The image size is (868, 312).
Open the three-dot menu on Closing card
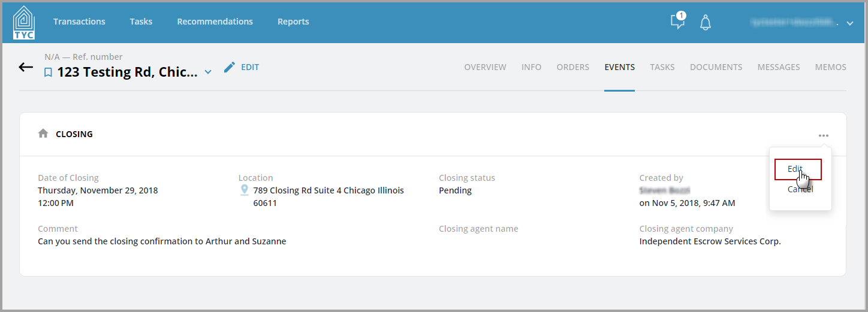coord(824,135)
